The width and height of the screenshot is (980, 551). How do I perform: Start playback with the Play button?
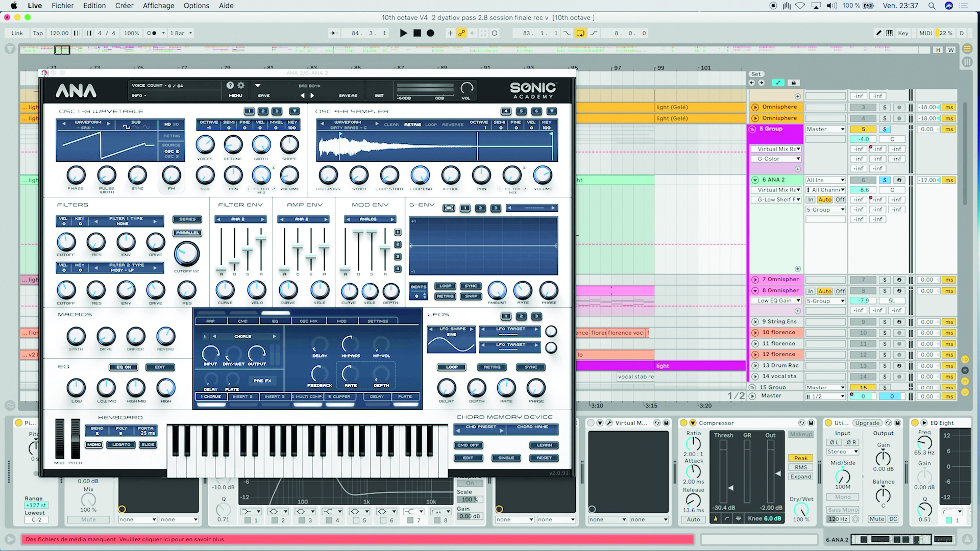pos(403,33)
